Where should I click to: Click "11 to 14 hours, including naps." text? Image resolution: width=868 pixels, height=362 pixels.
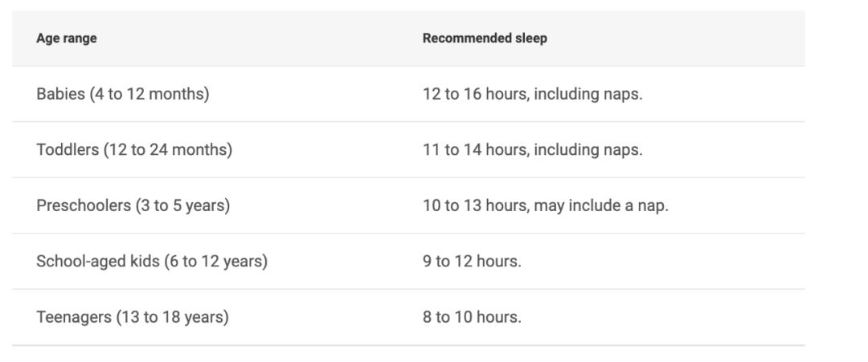(x=533, y=150)
